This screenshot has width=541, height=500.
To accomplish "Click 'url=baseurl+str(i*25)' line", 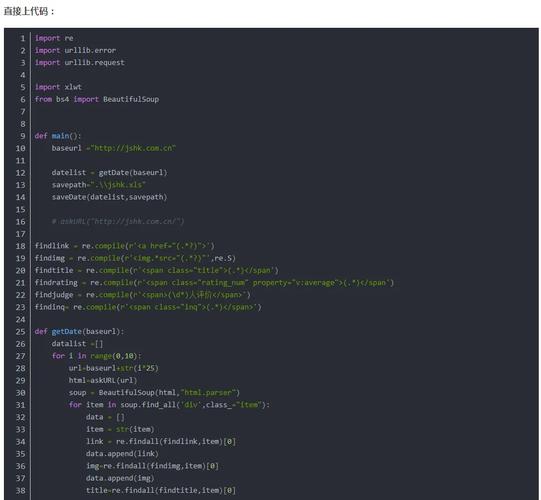I will click(x=114, y=368).
